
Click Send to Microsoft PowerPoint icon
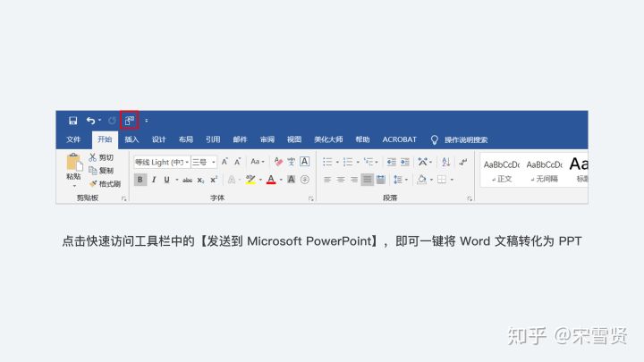[x=130, y=121]
